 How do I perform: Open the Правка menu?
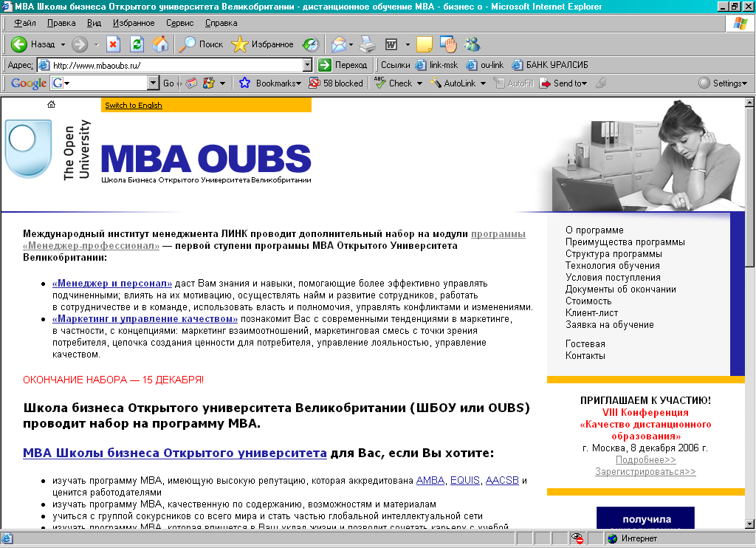tap(61, 23)
